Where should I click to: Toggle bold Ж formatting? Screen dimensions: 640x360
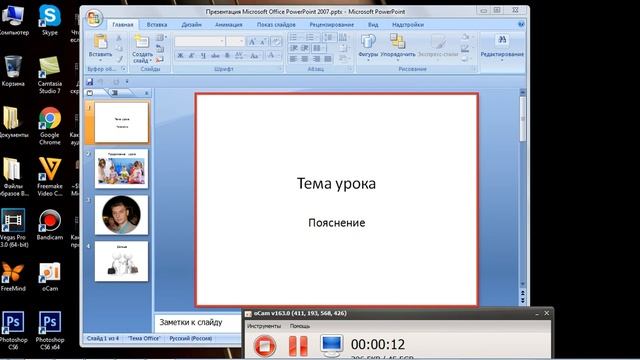click(x=180, y=56)
